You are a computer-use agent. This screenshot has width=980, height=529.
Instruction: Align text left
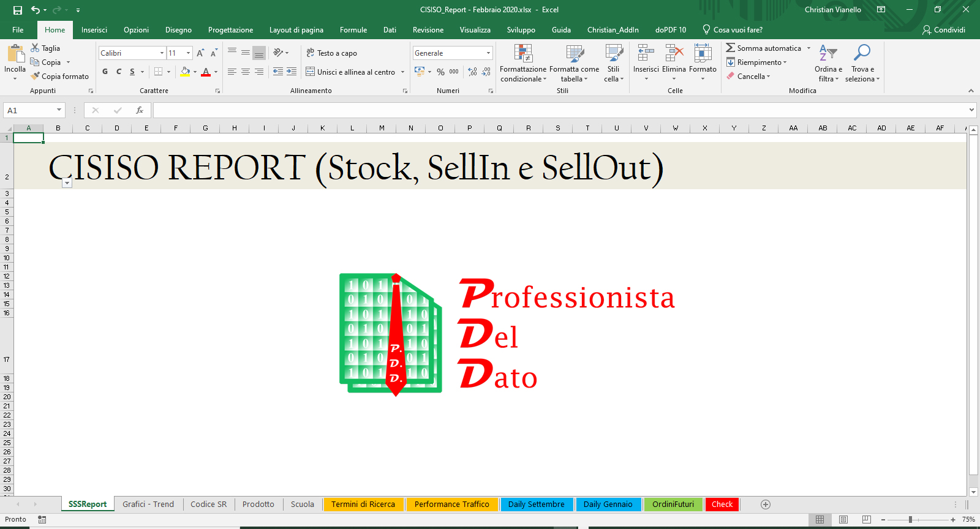232,72
